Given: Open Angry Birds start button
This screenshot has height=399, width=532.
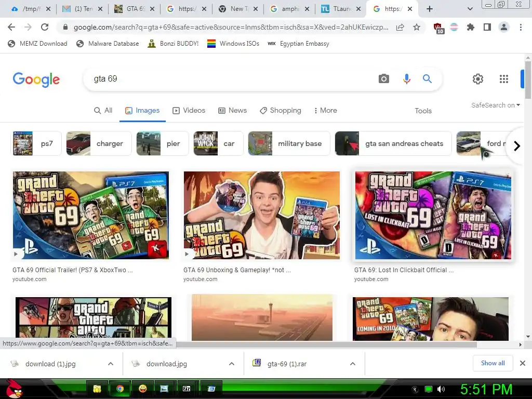Looking at the screenshot, I should pyautogui.click(x=14, y=389).
